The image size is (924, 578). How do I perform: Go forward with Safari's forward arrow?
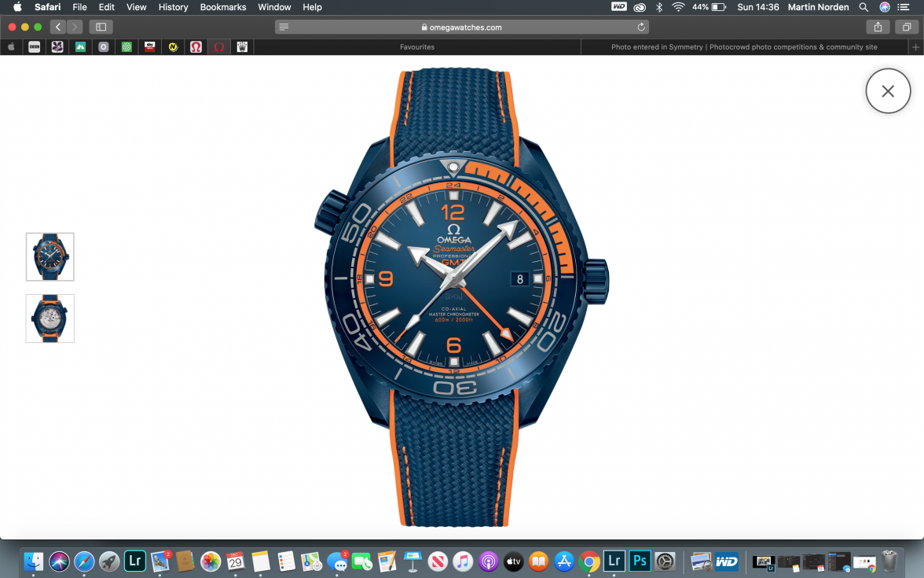[x=74, y=27]
